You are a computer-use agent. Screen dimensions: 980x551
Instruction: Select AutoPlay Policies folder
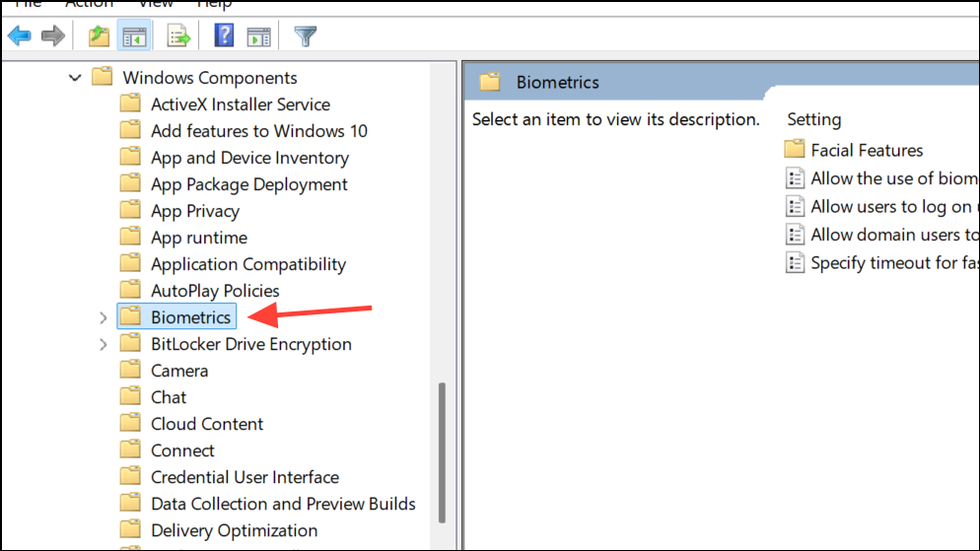click(x=215, y=291)
